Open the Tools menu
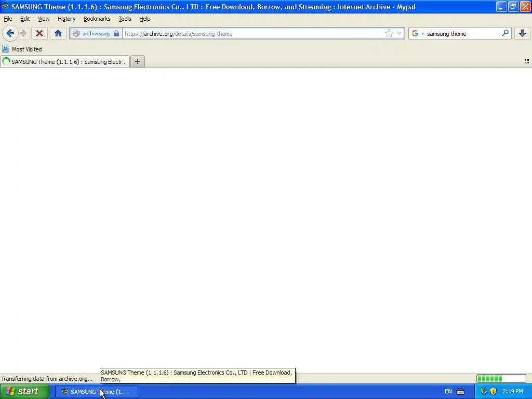 pos(125,19)
